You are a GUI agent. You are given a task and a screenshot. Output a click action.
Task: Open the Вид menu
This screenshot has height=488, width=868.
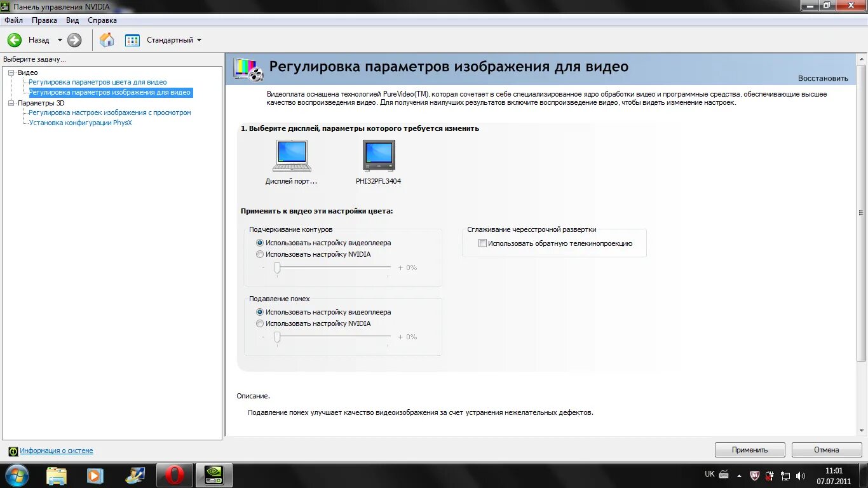click(72, 20)
